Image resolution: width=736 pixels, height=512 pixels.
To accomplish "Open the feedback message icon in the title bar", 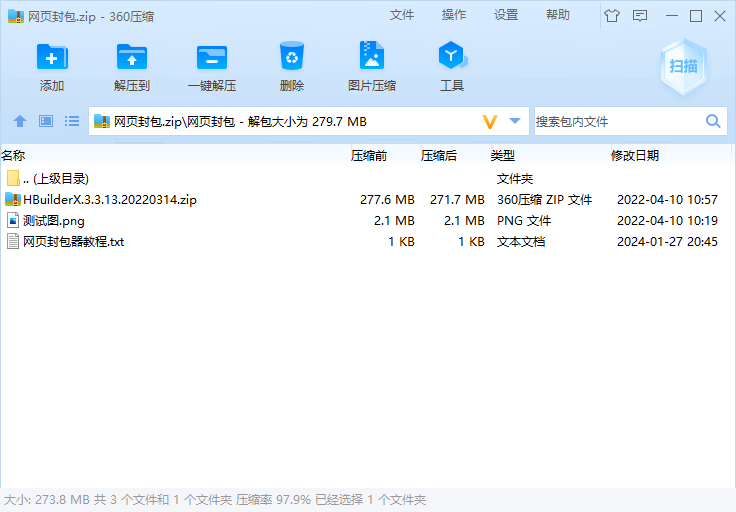I will click(x=640, y=16).
